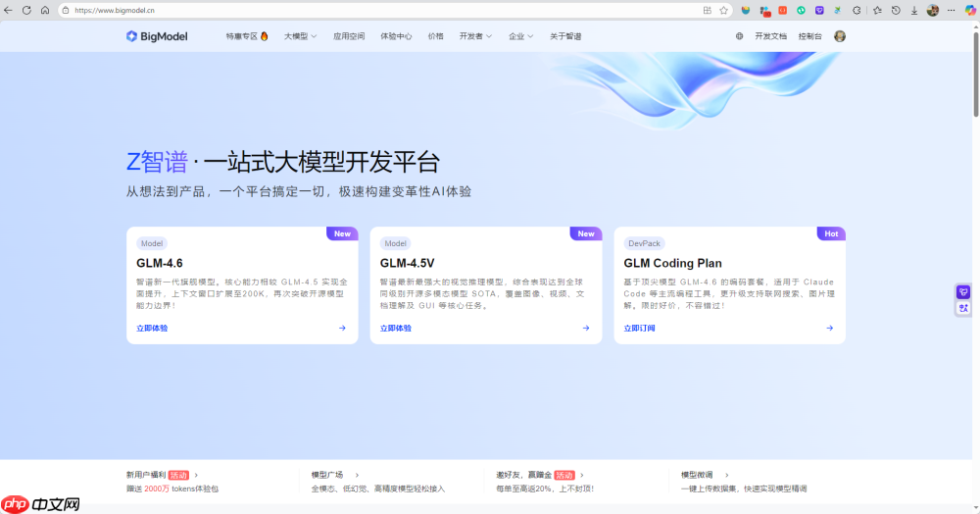Click the arrow on the GLM-4.5V card
Viewport: 980px width, 514px height.
586,328
